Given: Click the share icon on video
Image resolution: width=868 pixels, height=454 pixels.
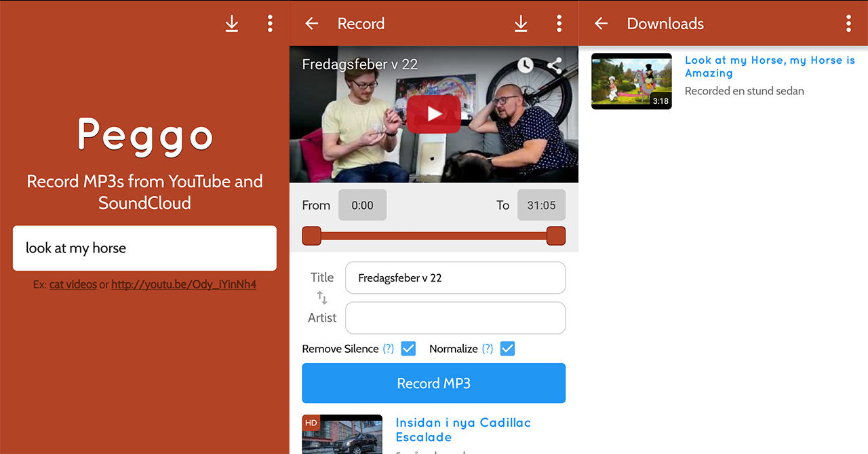Looking at the screenshot, I should coord(555,65).
